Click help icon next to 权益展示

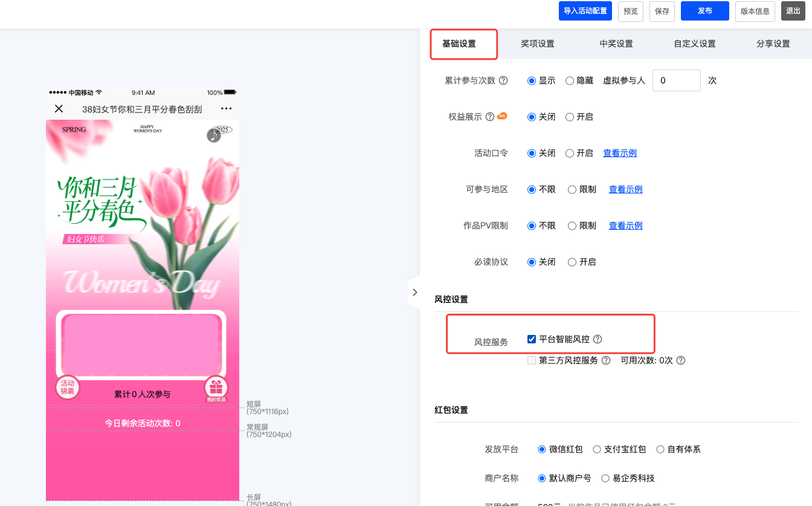pos(490,117)
